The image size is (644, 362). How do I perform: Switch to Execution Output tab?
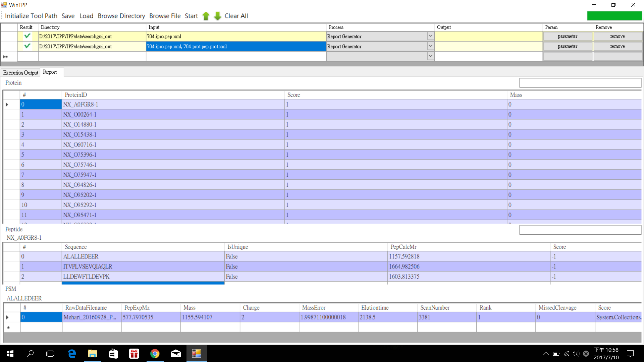(x=20, y=73)
